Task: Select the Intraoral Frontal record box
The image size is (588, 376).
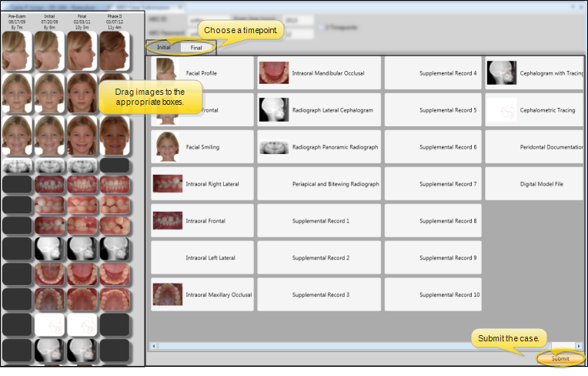Action: tap(202, 221)
